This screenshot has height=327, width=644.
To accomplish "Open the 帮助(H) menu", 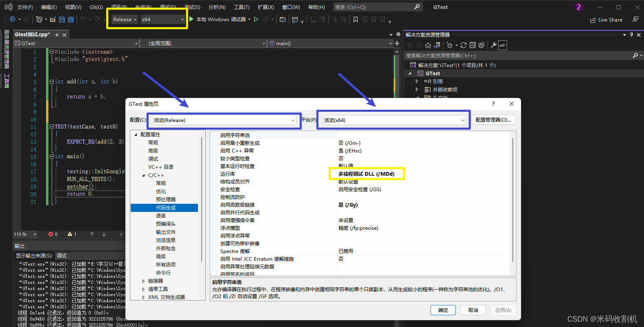I will (x=317, y=7).
